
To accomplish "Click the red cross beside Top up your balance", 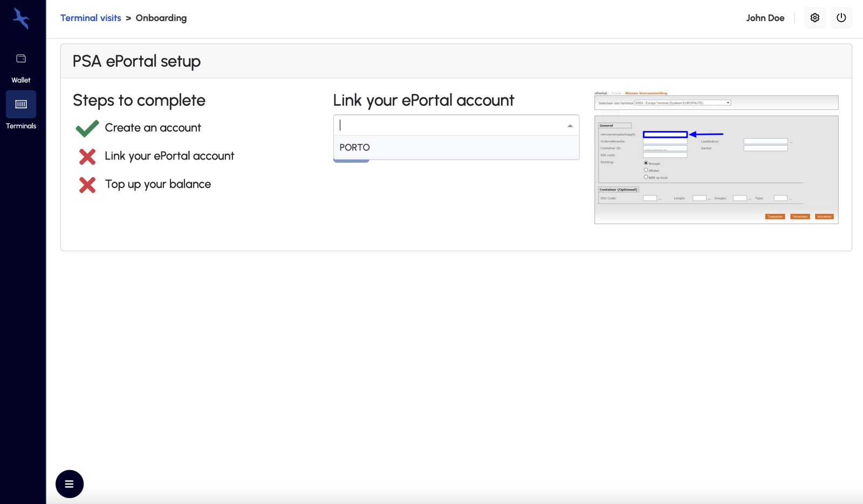I will pos(87,185).
